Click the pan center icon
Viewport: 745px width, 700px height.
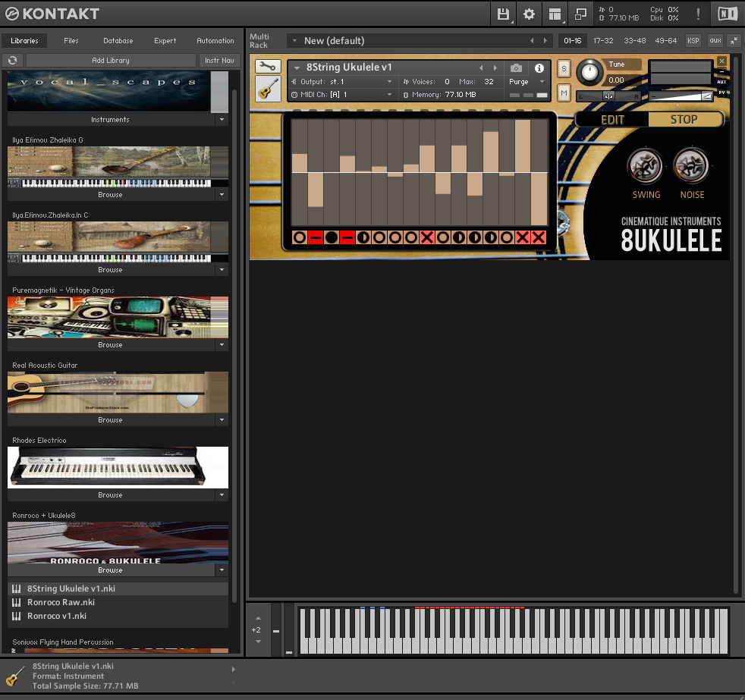[x=608, y=96]
